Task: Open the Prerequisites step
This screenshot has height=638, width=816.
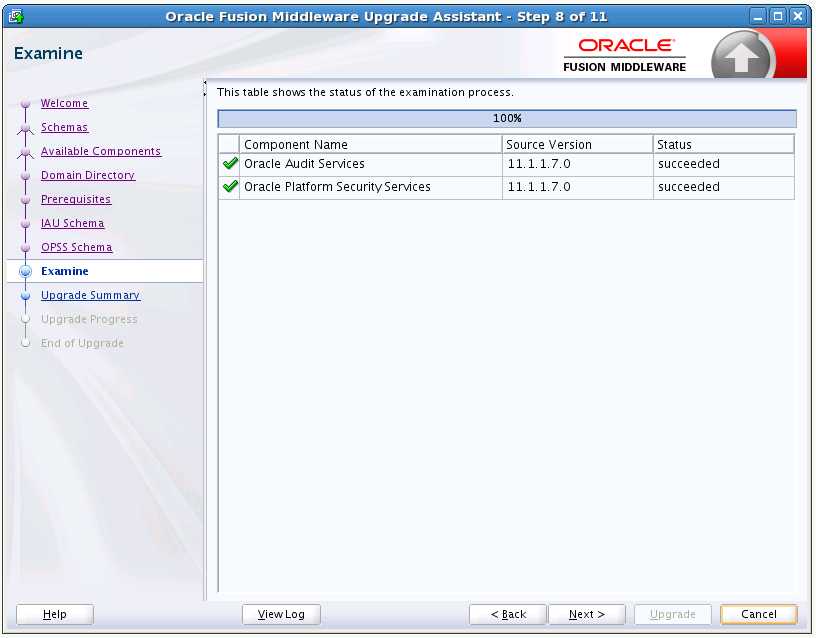Action: [76, 199]
